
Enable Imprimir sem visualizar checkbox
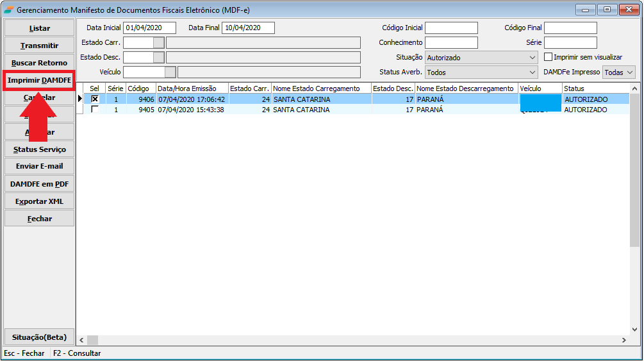point(548,57)
